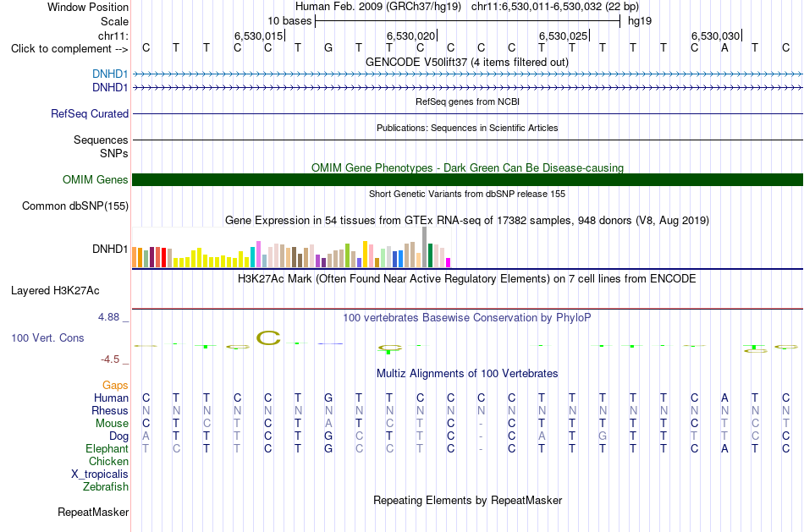Select the Chicken species row label
Screen dimensions: 804x532
pyautogui.click(x=108, y=462)
